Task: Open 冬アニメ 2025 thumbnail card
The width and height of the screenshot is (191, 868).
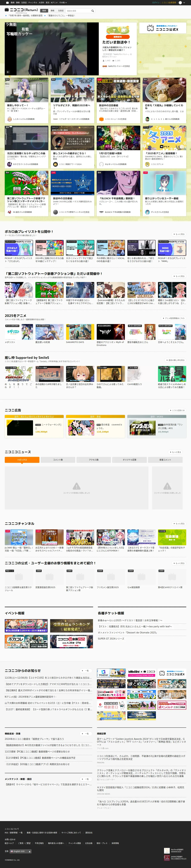Action: click(164, 138)
